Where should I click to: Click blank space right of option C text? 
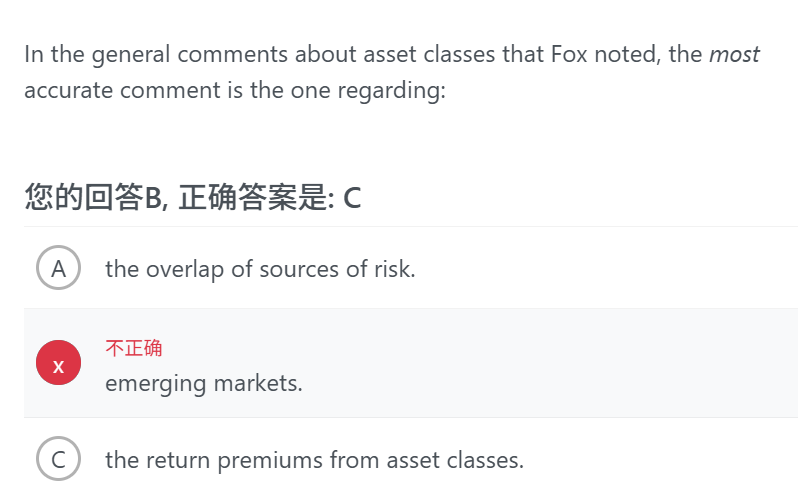[x=662, y=459]
